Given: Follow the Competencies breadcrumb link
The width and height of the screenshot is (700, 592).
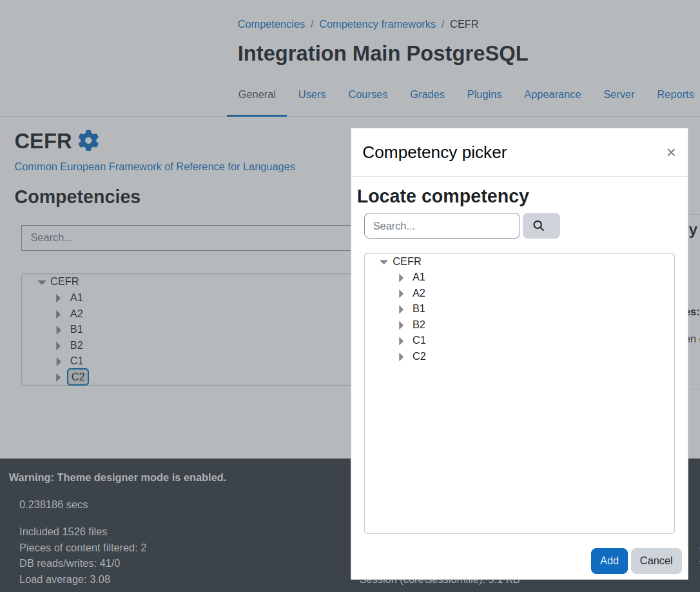Looking at the screenshot, I should 271,24.
